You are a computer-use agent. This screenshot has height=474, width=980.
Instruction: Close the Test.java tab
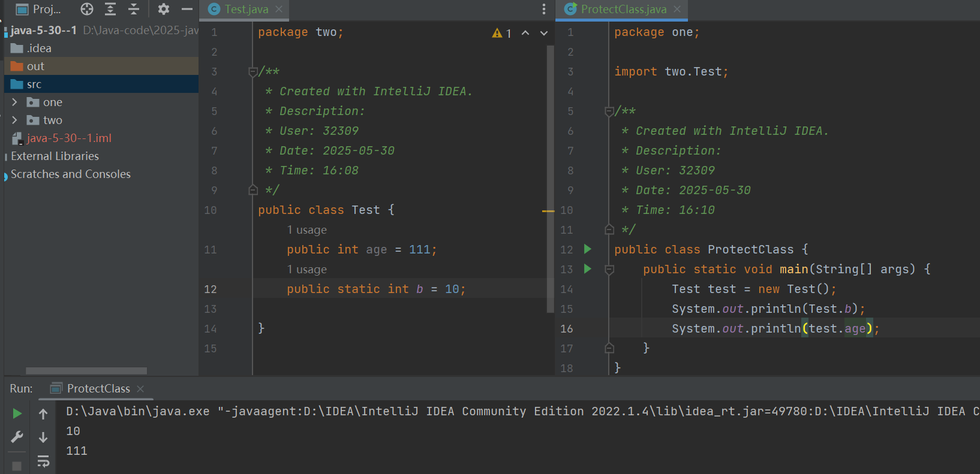(279, 9)
